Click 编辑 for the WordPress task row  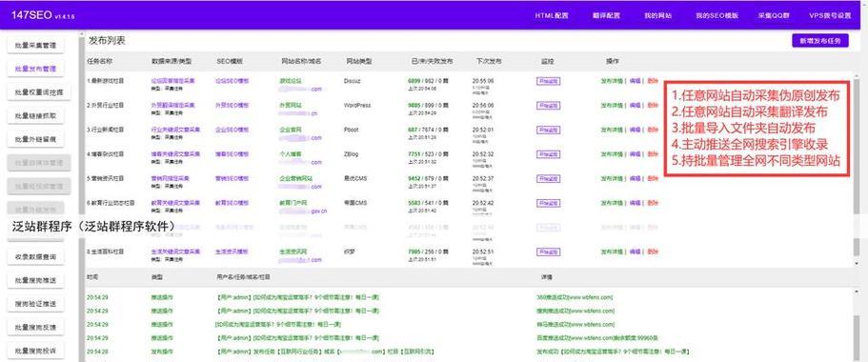click(635, 105)
